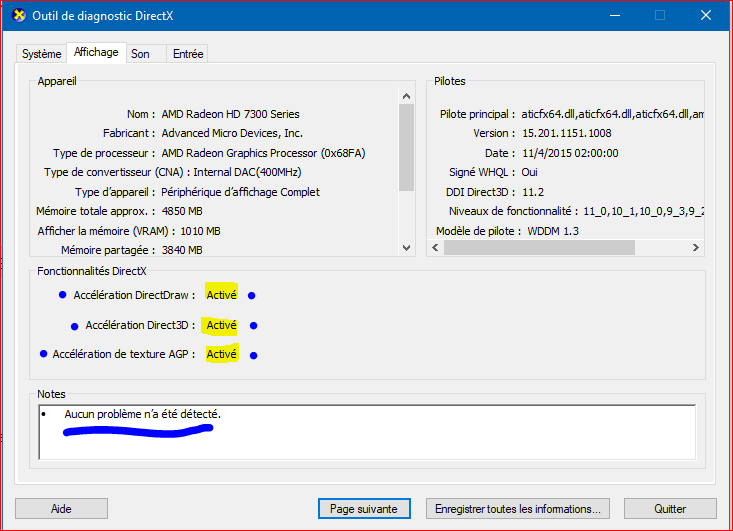Click the '1010 MB' VRAM value
The height and width of the screenshot is (531, 733).
click(x=200, y=231)
